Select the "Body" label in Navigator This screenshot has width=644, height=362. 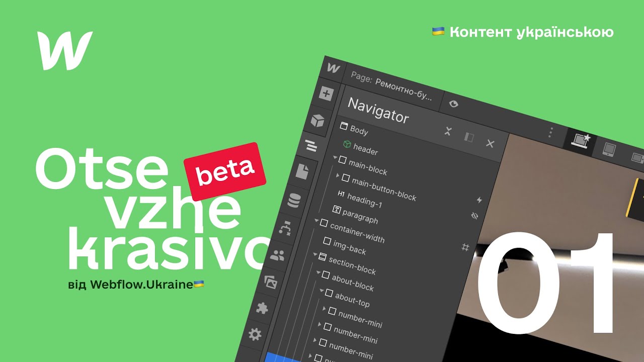coord(359,130)
